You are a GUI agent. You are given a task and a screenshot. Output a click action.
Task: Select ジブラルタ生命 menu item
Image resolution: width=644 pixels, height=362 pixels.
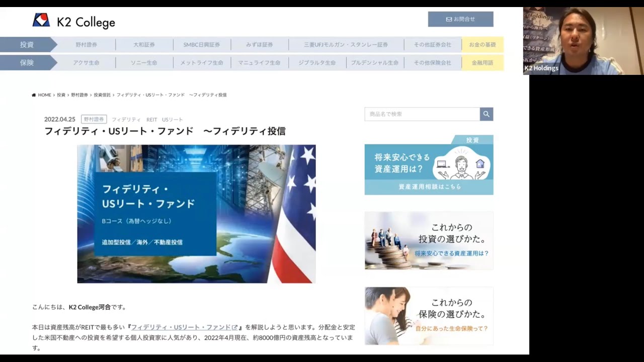317,63
